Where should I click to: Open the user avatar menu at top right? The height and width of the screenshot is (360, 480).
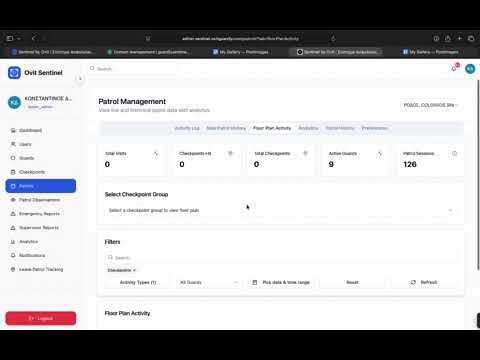470,69
